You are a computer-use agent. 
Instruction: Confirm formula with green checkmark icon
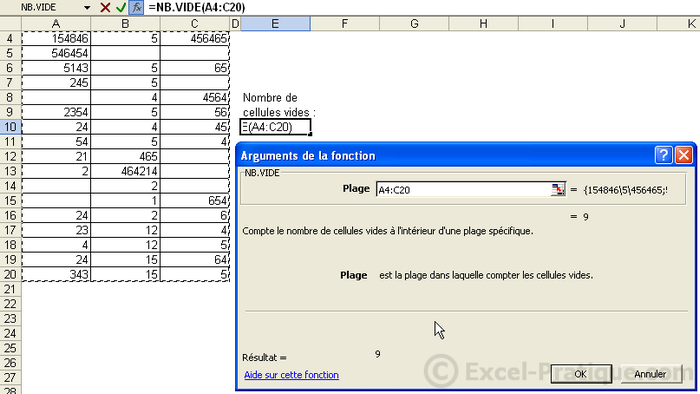[x=121, y=7]
